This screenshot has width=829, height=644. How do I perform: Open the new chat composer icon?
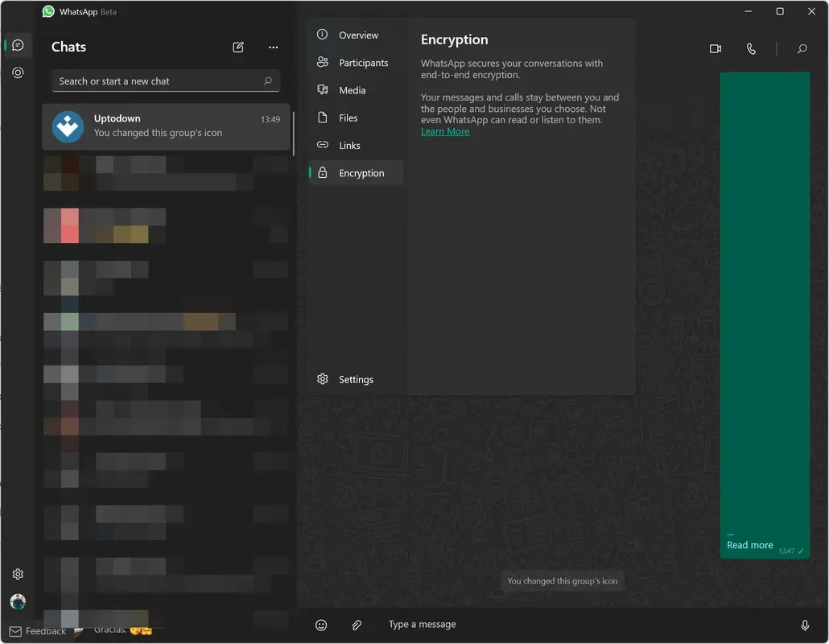[x=238, y=47]
